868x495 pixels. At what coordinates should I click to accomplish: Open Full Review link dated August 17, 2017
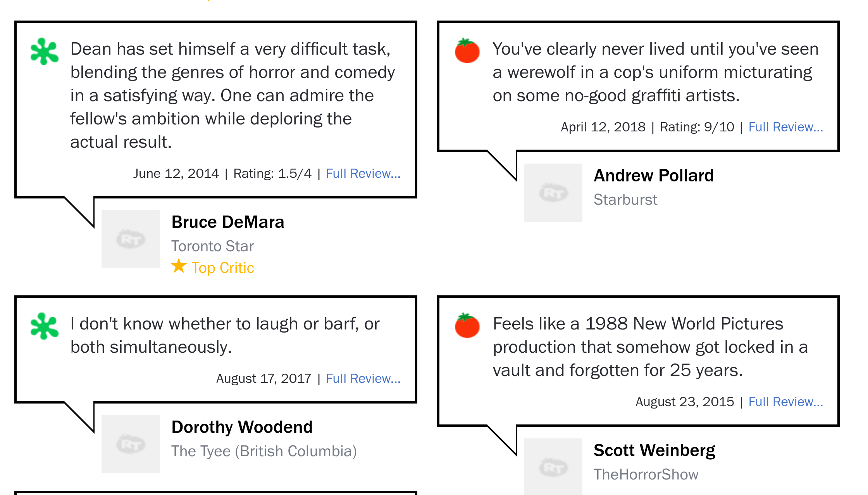click(363, 379)
